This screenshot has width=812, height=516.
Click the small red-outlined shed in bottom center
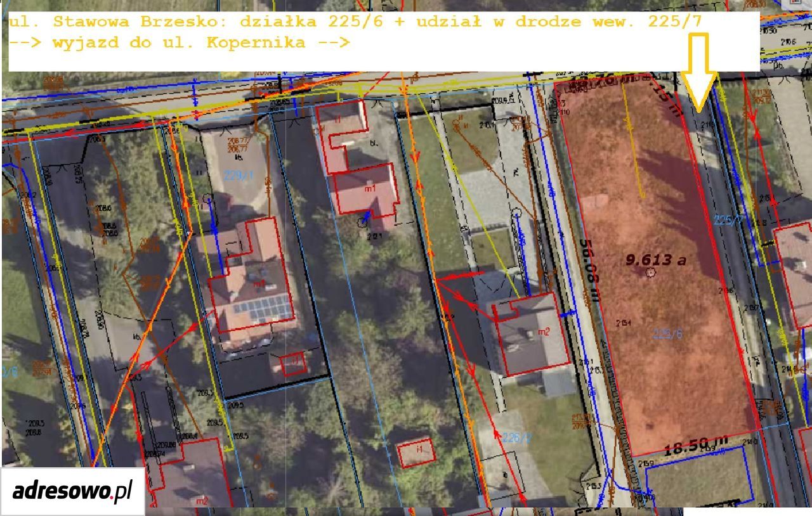pos(416,451)
